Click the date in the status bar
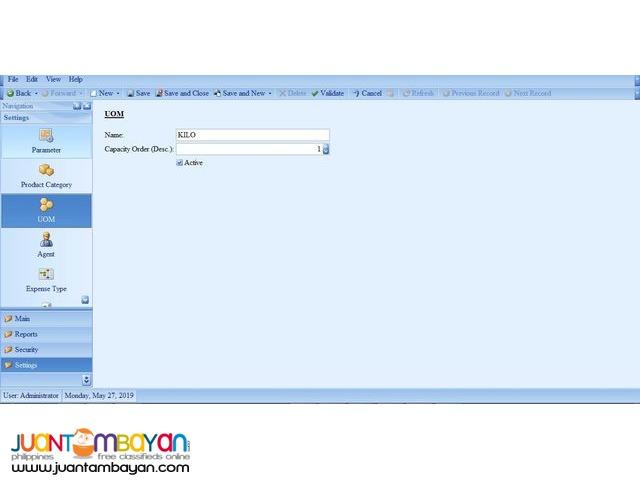 coord(99,396)
